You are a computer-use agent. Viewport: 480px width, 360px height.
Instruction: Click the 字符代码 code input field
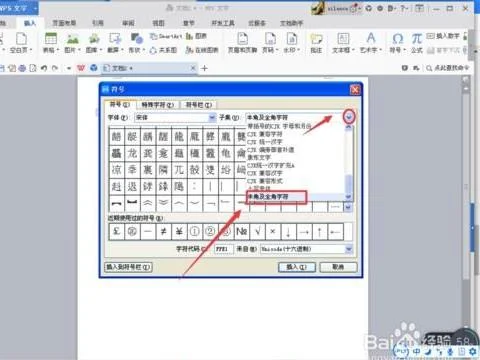point(224,249)
